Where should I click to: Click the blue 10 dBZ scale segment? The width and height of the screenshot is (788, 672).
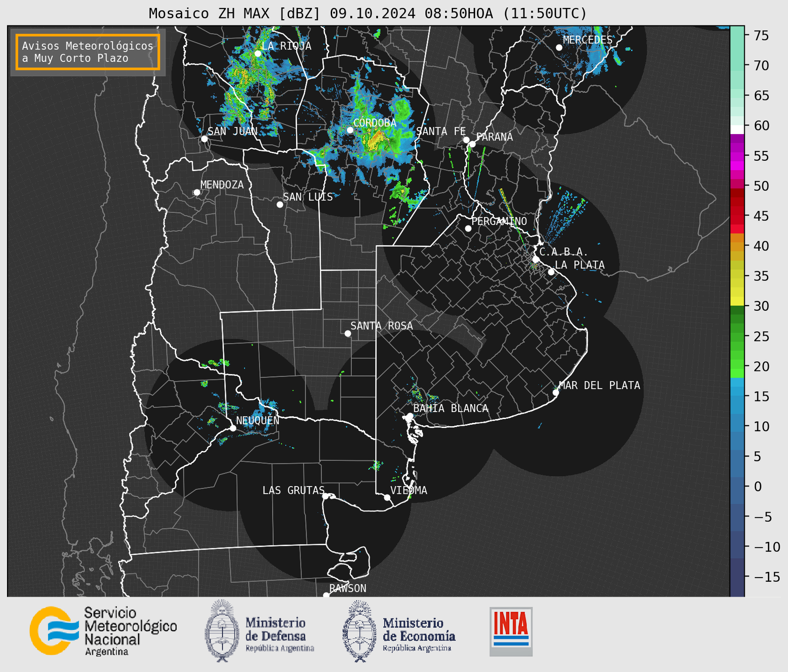(737, 427)
